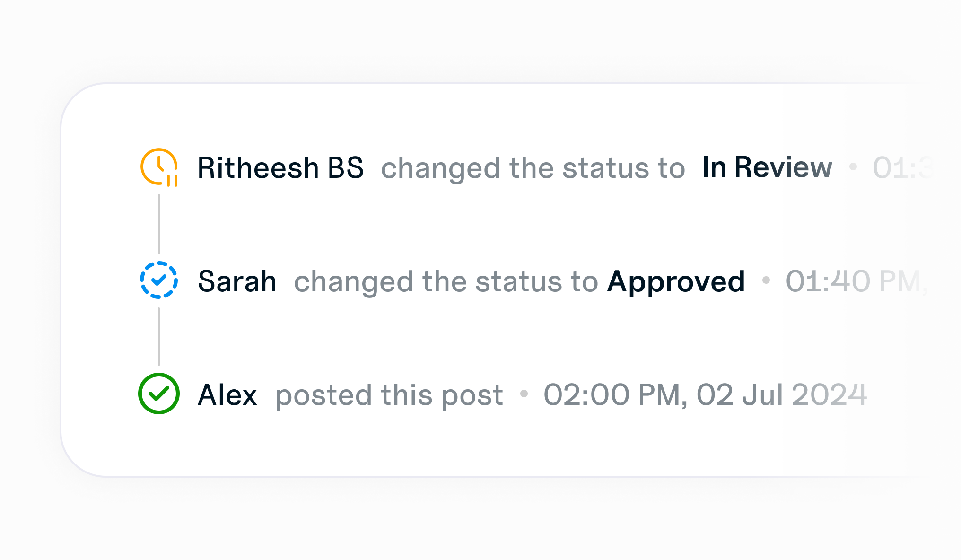
Task: Click "changed the status to" in Ritheesh's entry
Action: click(533, 168)
